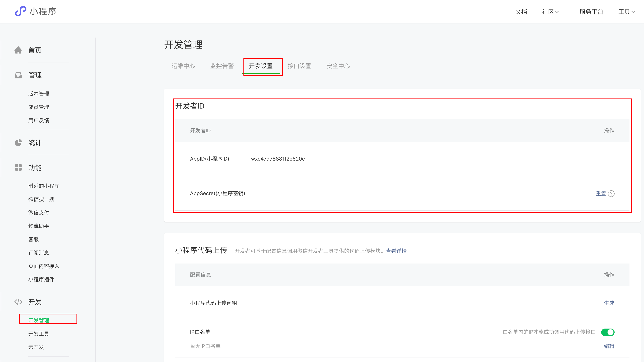The width and height of the screenshot is (644, 362).
Task: Click the 生成 upload key link
Action: pos(609,303)
